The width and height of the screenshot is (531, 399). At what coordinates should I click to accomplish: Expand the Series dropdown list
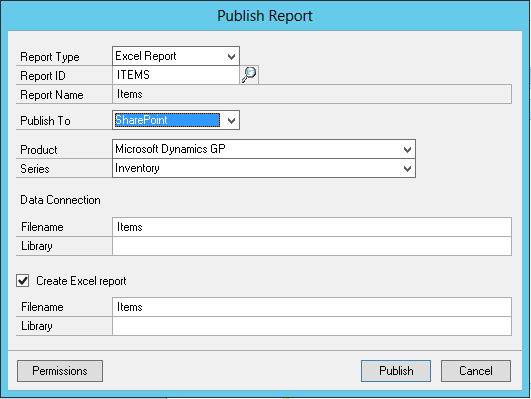pos(407,168)
